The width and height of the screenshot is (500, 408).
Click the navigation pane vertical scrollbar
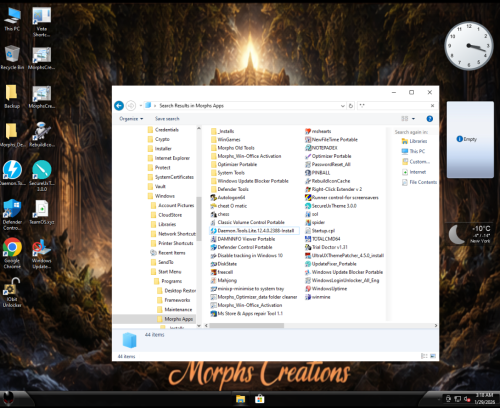tap(199, 218)
